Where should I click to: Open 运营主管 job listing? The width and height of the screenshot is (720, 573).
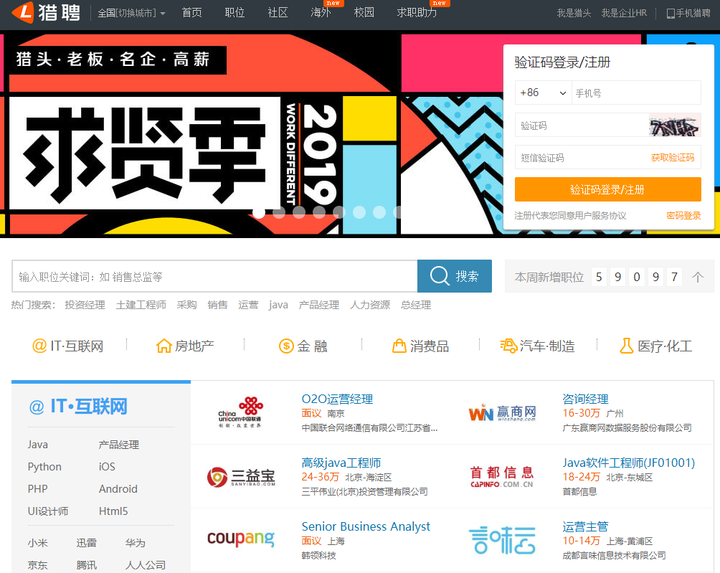585,527
